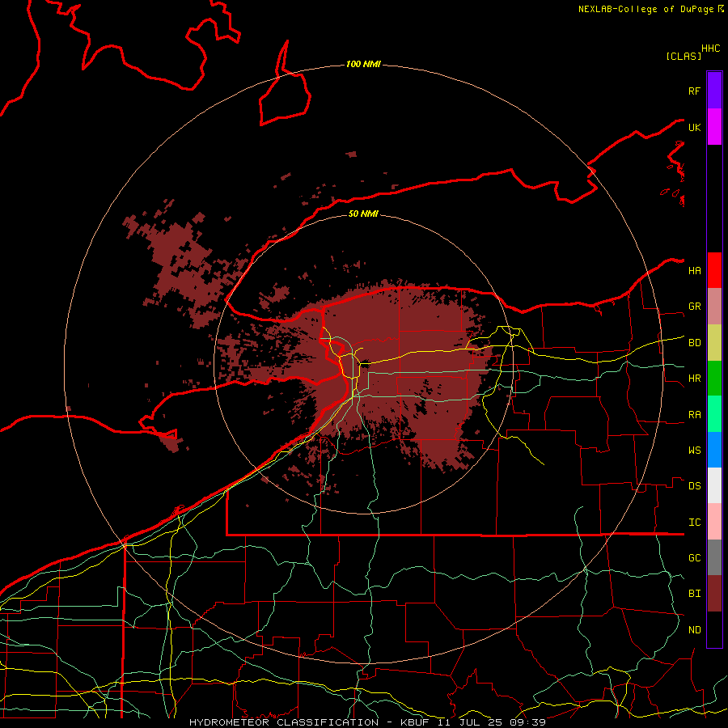Click the HA red legend swatch
Viewport: 728px width, 728px height.
click(714, 270)
